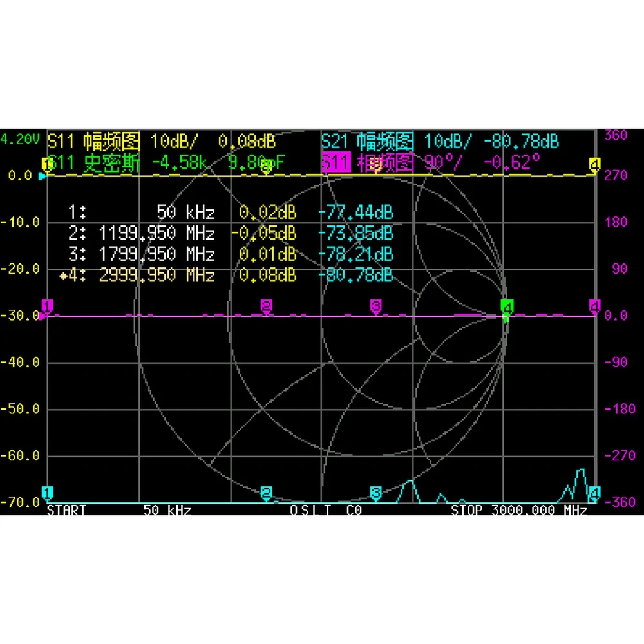Screen dimensions: 644x644
Task: Click right axis label 360
Action: (x=616, y=135)
